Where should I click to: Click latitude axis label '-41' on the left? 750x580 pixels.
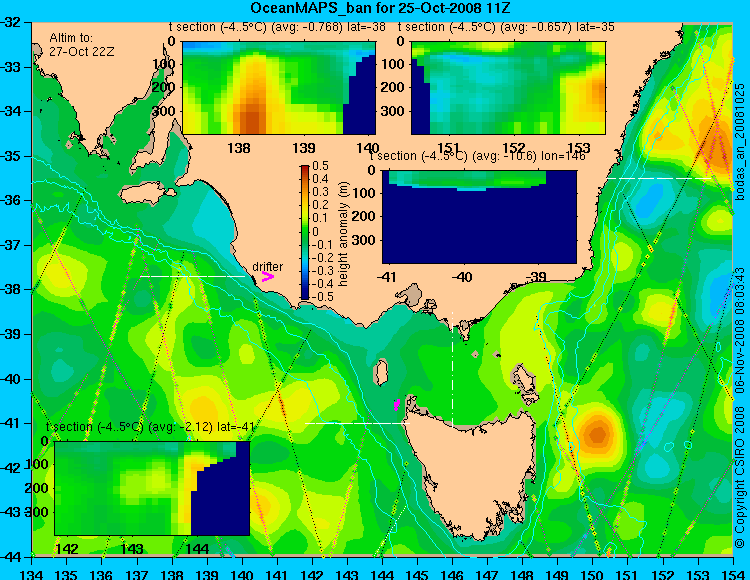click(11, 424)
